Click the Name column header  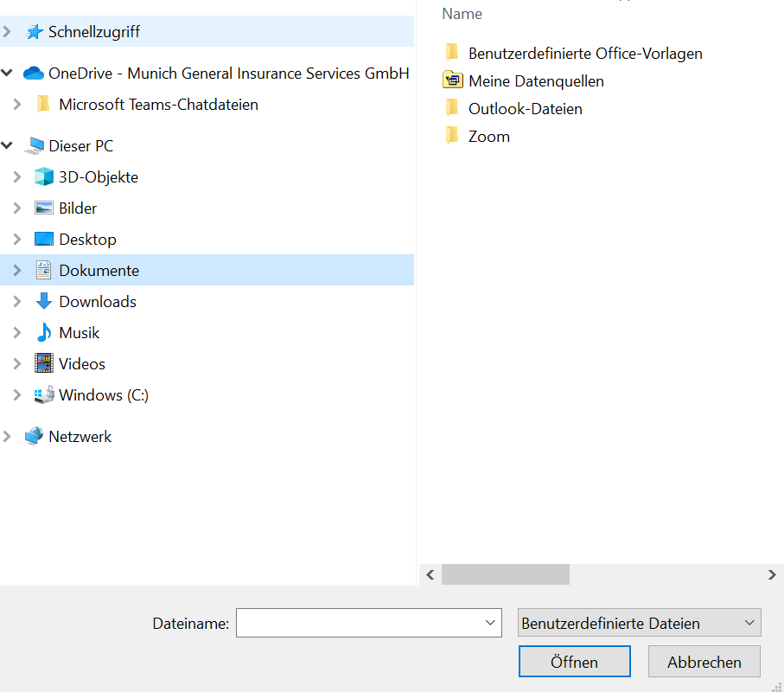click(x=462, y=14)
